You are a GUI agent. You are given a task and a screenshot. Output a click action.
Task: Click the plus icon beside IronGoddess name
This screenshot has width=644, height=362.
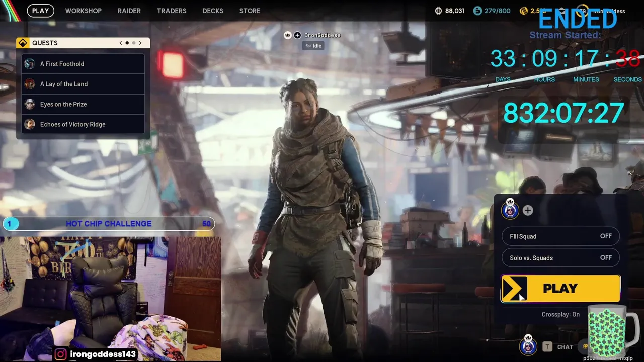pyautogui.click(x=297, y=35)
